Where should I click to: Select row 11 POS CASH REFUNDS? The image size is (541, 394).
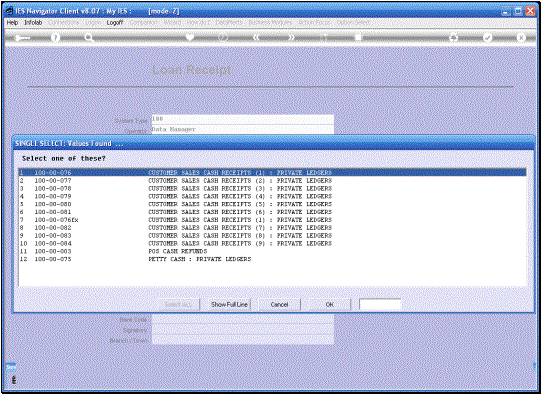272,251
